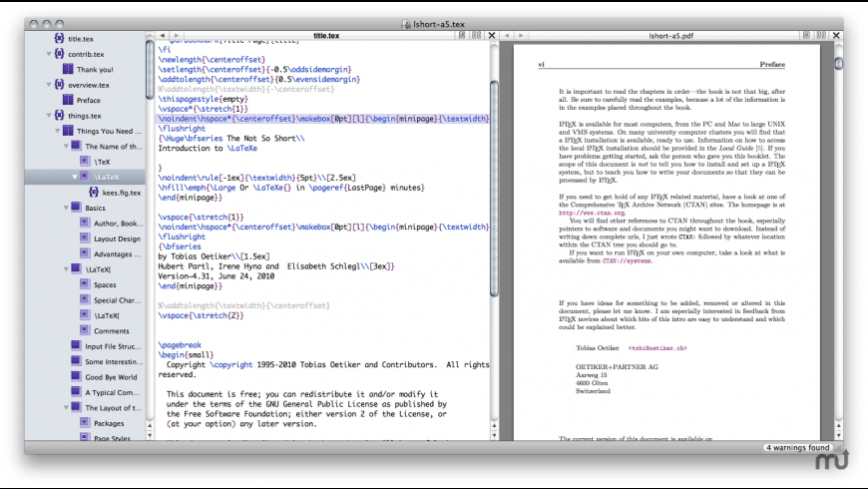
Task: Select title.tex file icon in sidebar
Action: [x=59, y=38]
